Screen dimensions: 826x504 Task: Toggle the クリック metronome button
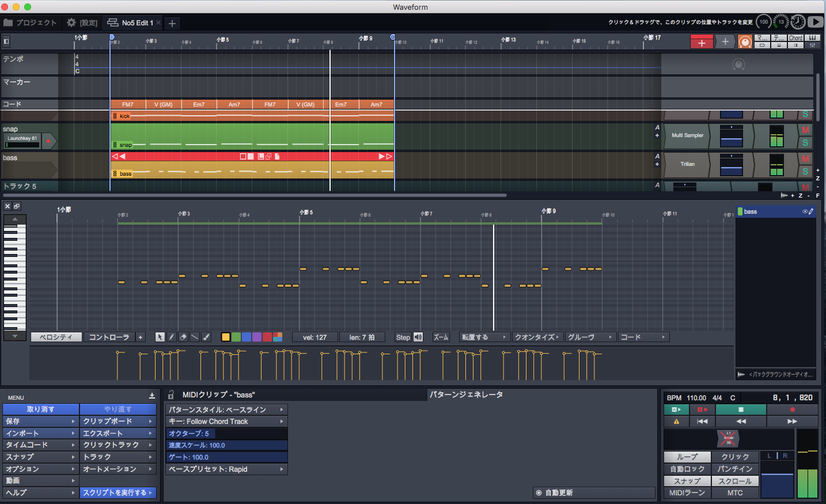[736, 457]
